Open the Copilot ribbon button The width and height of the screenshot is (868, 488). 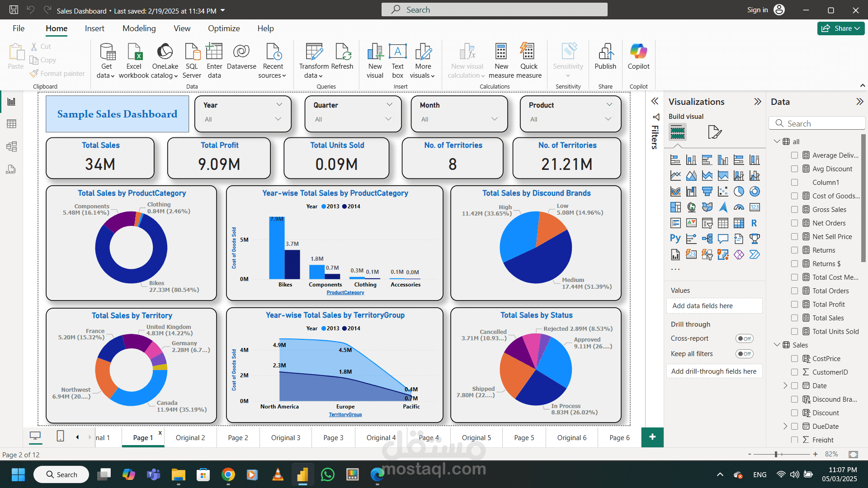tap(638, 52)
